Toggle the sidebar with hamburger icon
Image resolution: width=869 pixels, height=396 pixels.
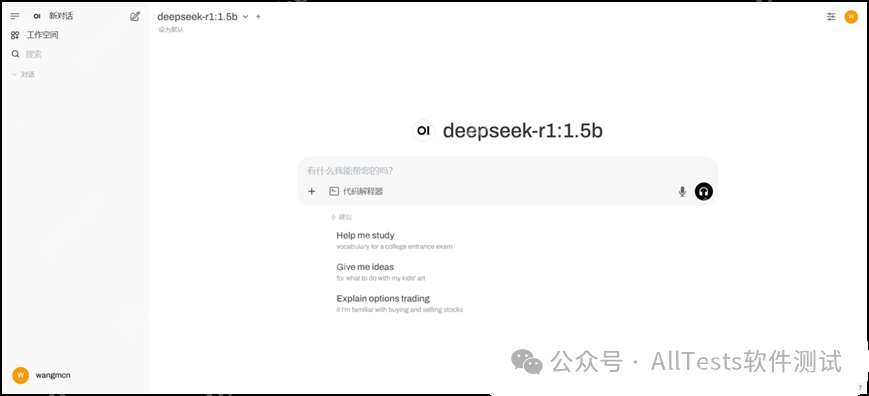[x=15, y=17]
